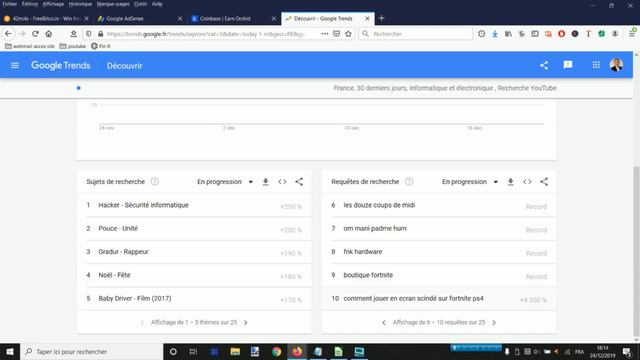The image size is (640, 360).
Task: Go to the next page of search topics
Action: click(246, 322)
